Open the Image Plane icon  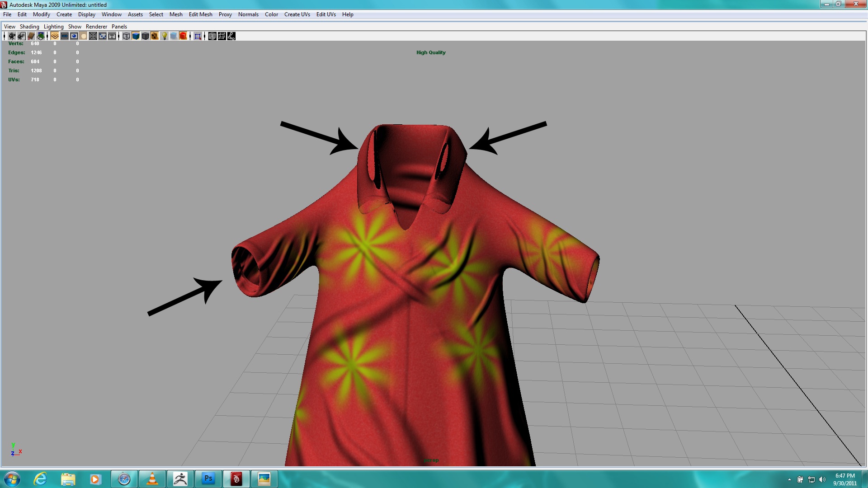click(41, 36)
